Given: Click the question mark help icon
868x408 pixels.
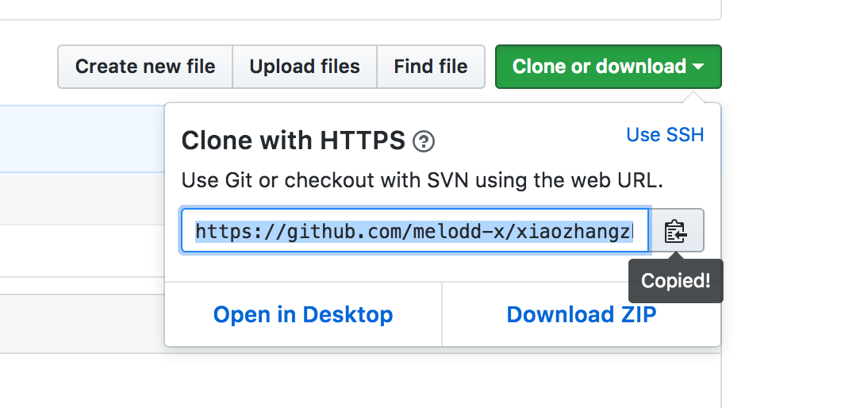Looking at the screenshot, I should [424, 142].
